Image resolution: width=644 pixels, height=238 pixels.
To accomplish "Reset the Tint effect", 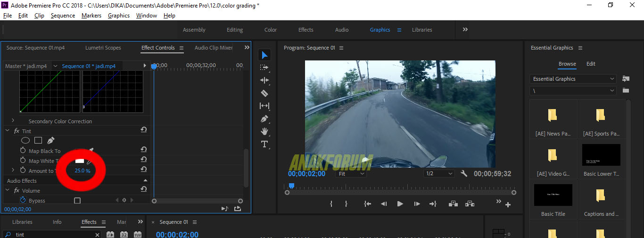I will pyautogui.click(x=143, y=130).
